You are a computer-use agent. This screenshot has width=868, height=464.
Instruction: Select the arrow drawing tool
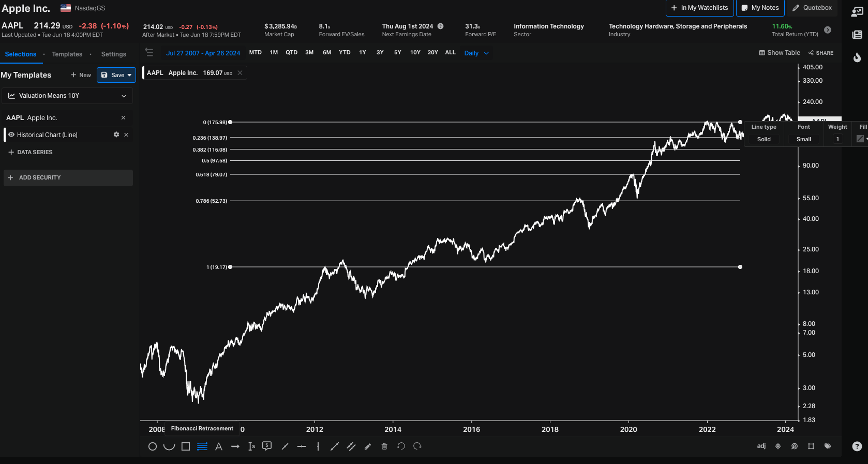235,446
